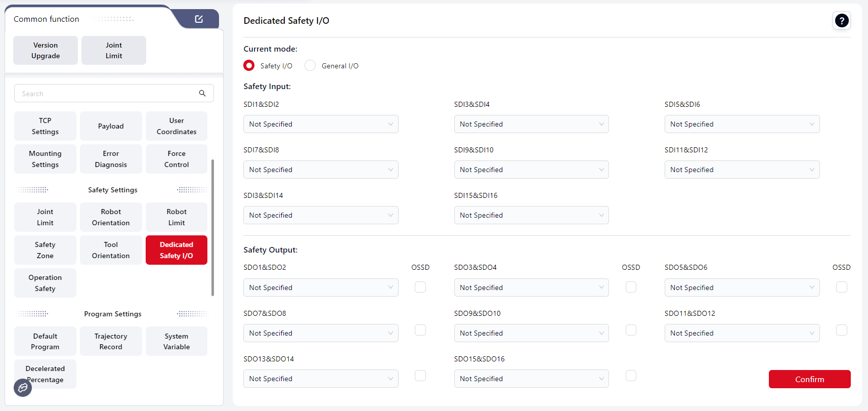Go to TCP Settings
The height and width of the screenshot is (411, 868).
[x=45, y=126]
